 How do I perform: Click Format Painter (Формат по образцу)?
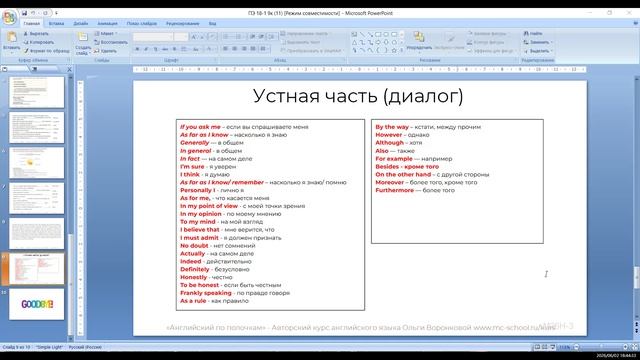46,51
